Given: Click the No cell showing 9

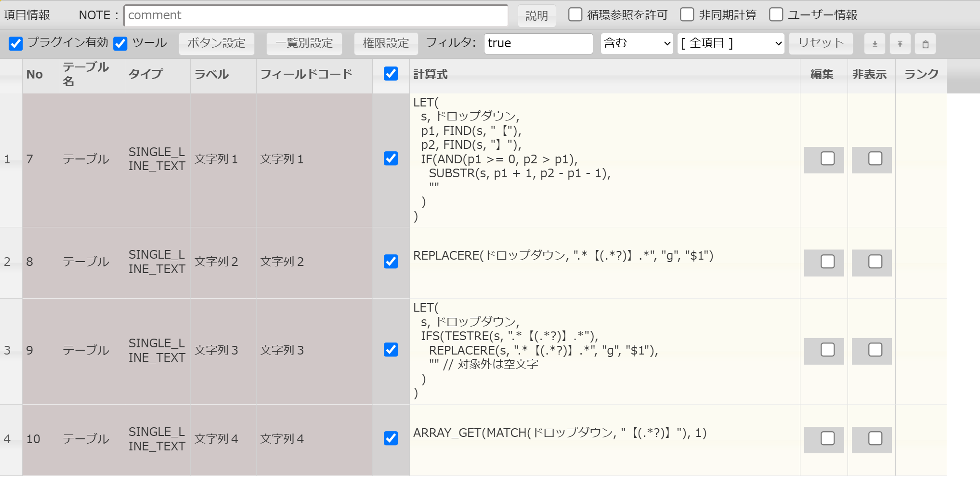Looking at the screenshot, I should (40, 351).
